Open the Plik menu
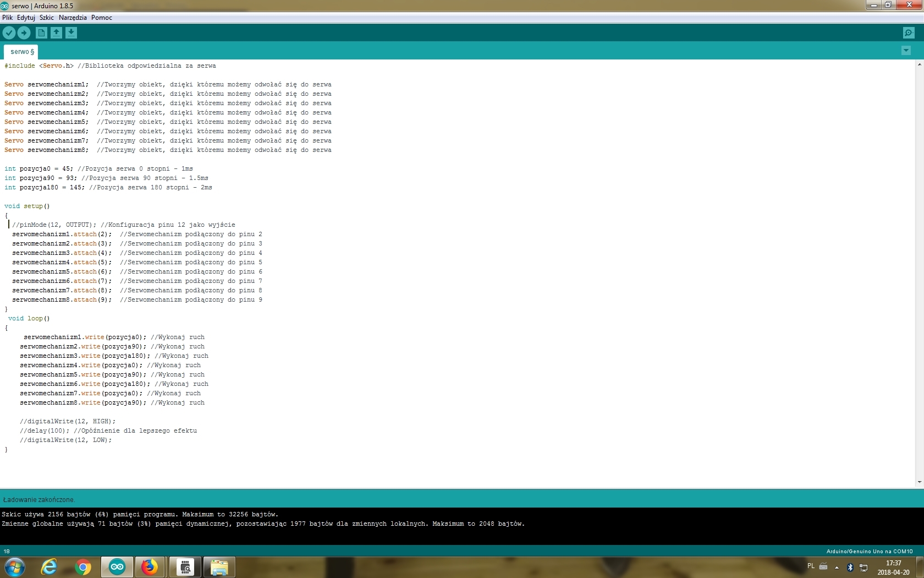924x578 pixels. coord(8,18)
